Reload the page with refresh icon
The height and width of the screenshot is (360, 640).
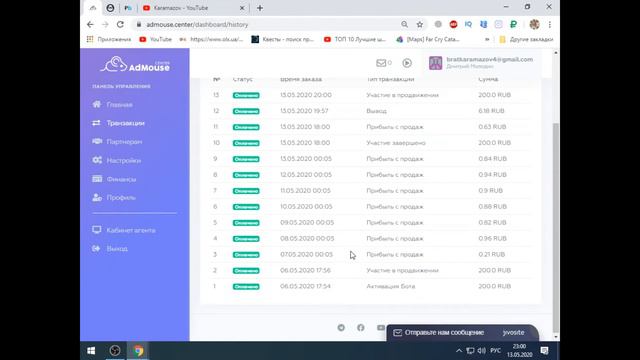[x=120, y=24]
